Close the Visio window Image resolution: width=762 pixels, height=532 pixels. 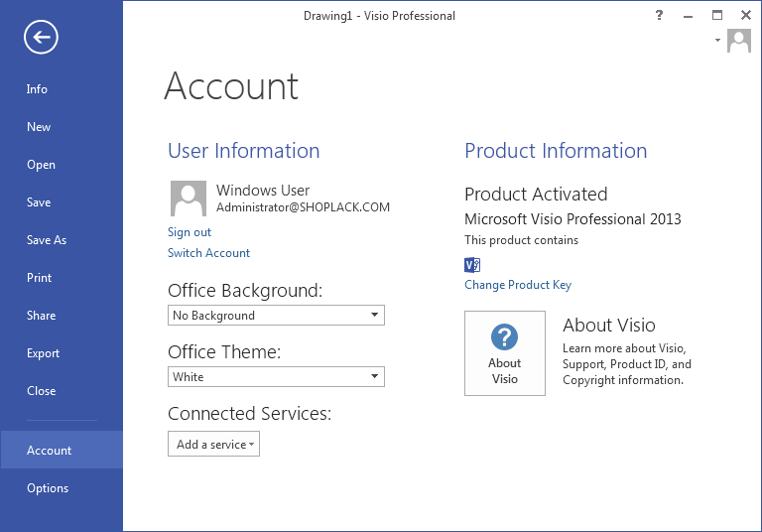coord(746,15)
